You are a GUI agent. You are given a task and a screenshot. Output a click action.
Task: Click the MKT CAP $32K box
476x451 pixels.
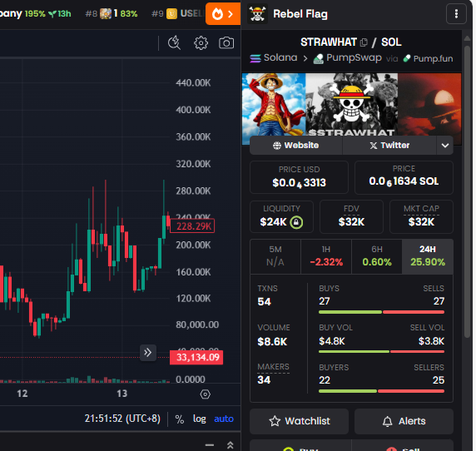[421, 216]
